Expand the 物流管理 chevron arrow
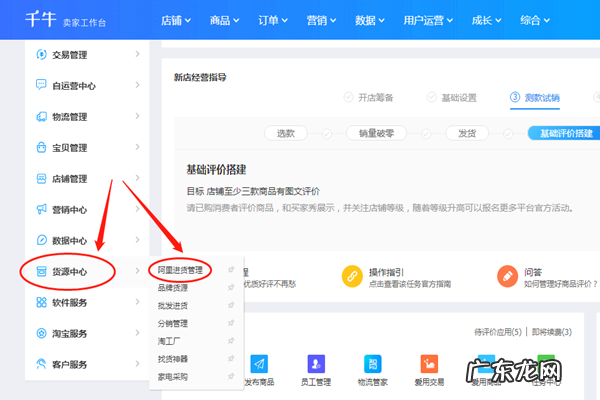The image size is (600, 400). [x=137, y=116]
